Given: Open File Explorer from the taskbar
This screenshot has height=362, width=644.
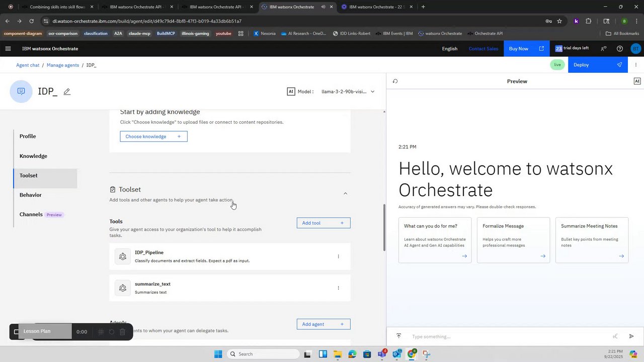Looking at the screenshot, I should pos(337,354).
